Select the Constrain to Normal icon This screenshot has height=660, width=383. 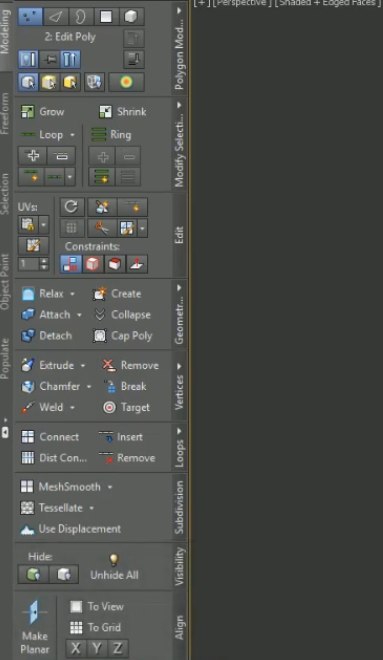pos(137,264)
